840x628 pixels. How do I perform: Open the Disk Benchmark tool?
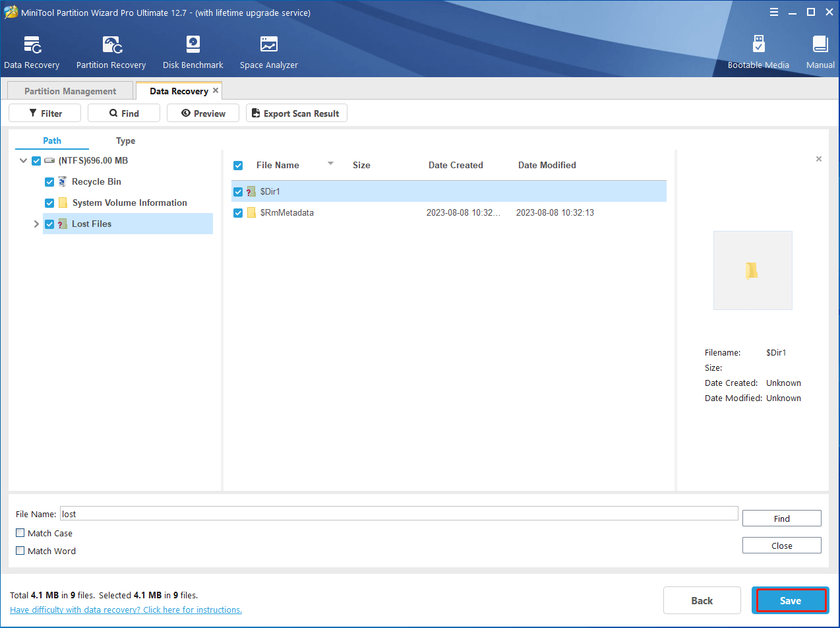coord(193,51)
